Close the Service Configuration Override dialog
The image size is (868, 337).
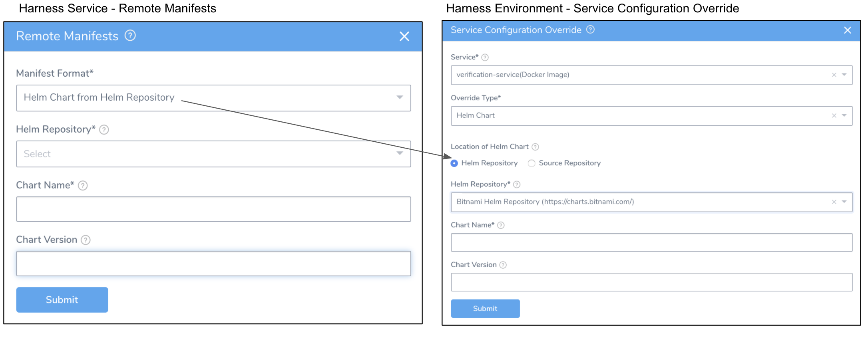(847, 30)
